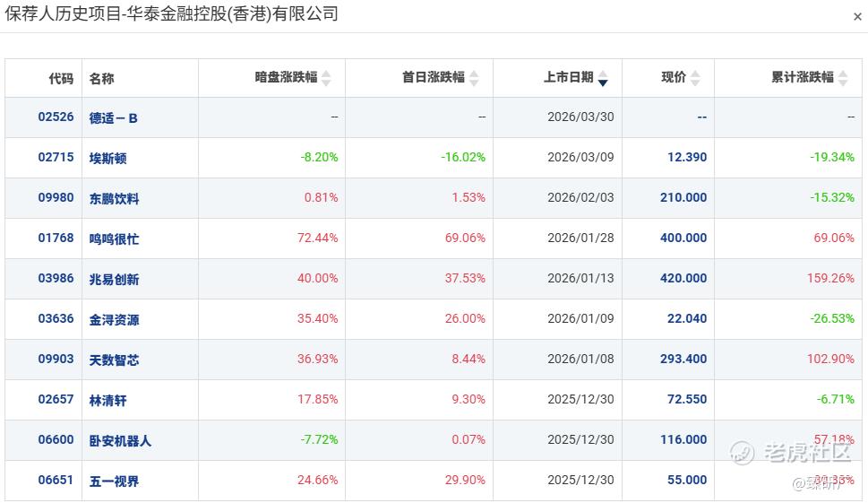Viewport: 868px width, 503px height.
Task: Open stock 卧安机器人
Action: pos(120,441)
